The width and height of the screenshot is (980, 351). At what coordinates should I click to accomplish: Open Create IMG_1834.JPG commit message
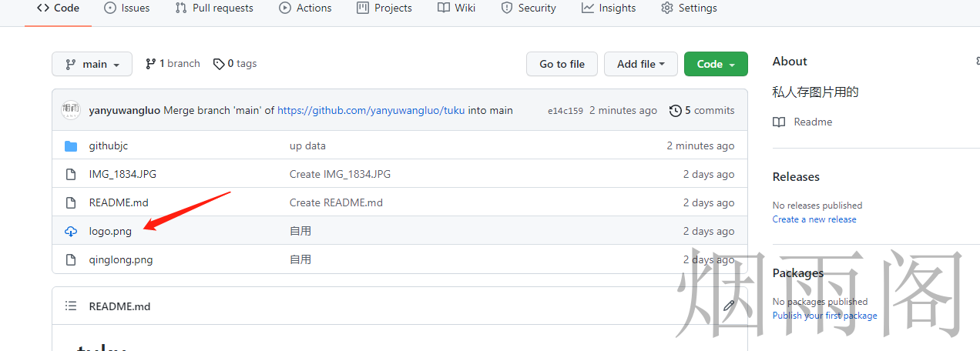[340, 174]
